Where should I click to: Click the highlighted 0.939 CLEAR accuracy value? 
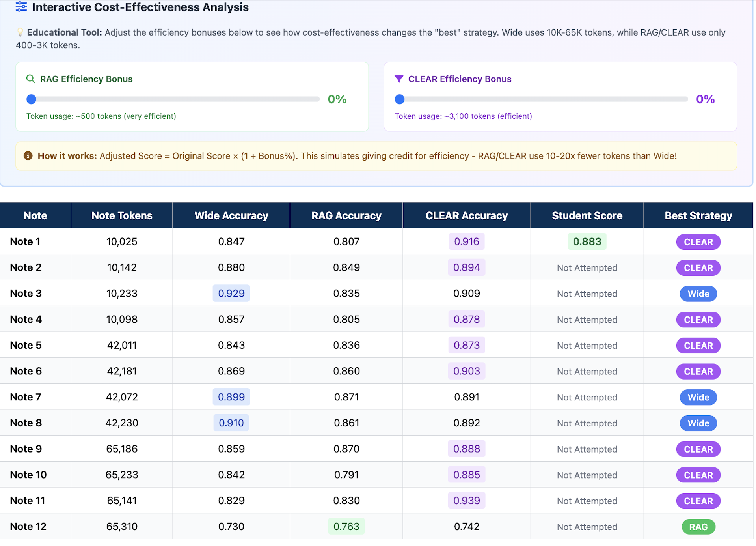pos(466,500)
